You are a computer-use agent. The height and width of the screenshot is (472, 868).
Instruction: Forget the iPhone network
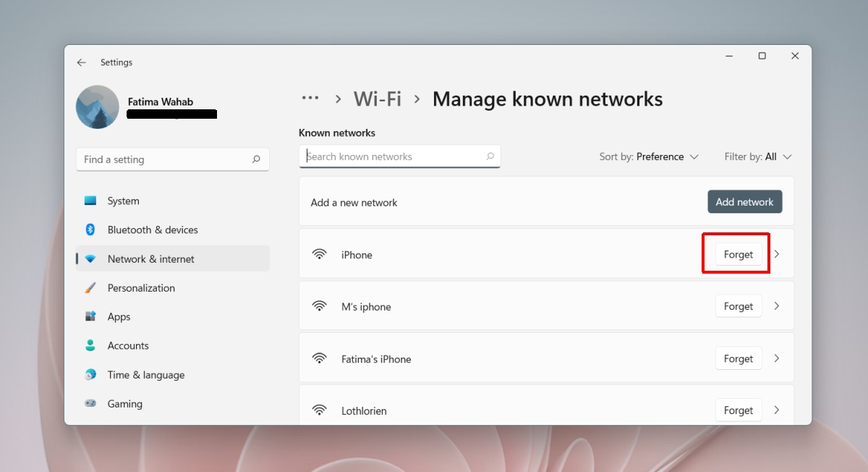click(x=738, y=254)
